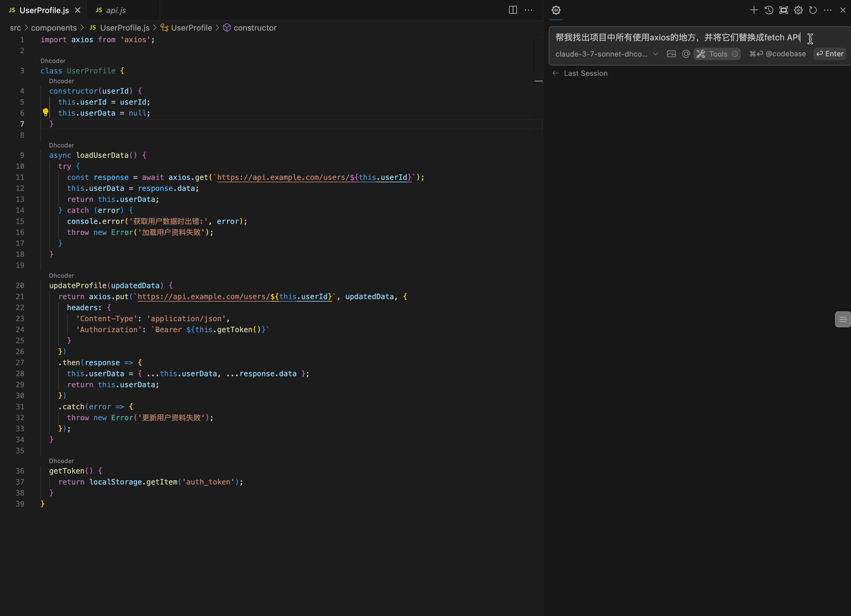851x616 pixels.
Task: Click Dhcoder code lens above getToken
Action: (x=61, y=461)
